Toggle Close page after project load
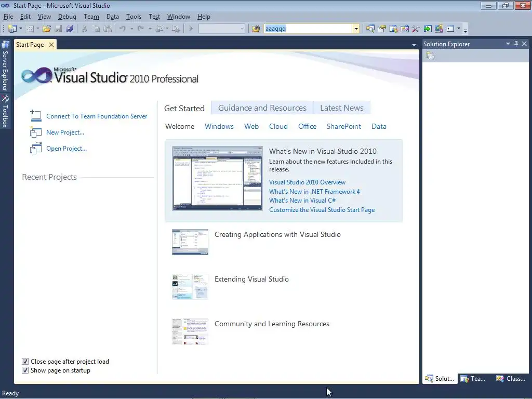 click(x=25, y=362)
